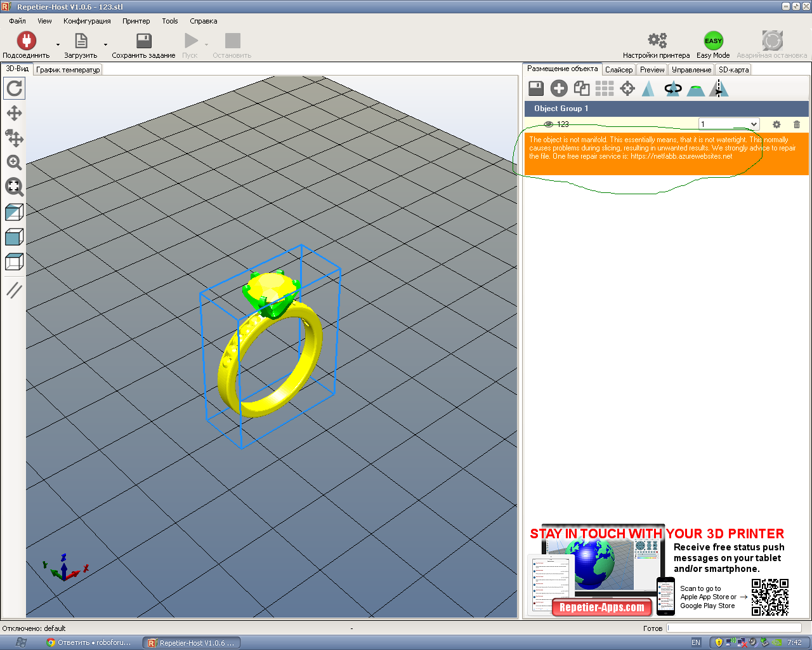The image size is (812, 650).
Task: Click the Center object crosshair icon
Action: click(627, 88)
